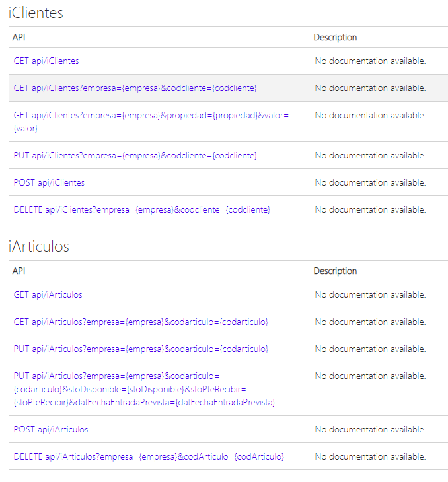This screenshot has height=482, width=448.
Task: Select the DELETE api/iClientes endpoint link
Action: tap(142, 209)
